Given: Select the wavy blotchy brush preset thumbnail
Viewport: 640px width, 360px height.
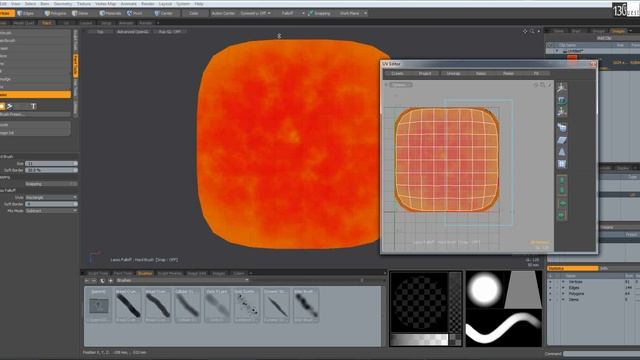Looking at the screenshot, I should [x=306, y=305].
